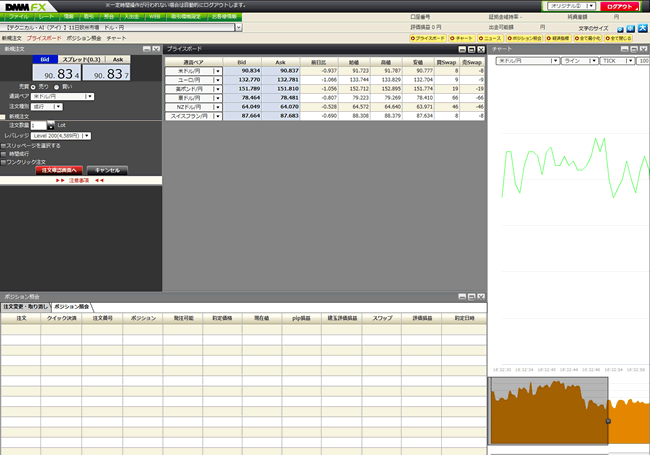The width and height of the screenshot is (650, 455).
Task: Open the chart type ライン dropdown
Action: click(580, 61)
